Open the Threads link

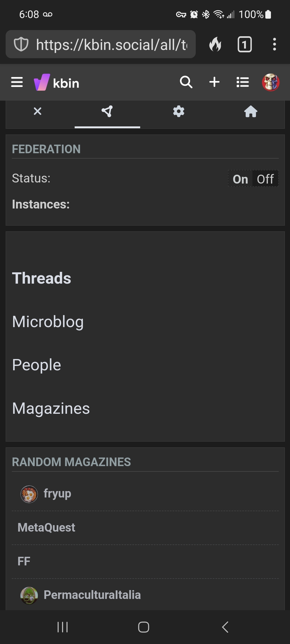(42, 278)
